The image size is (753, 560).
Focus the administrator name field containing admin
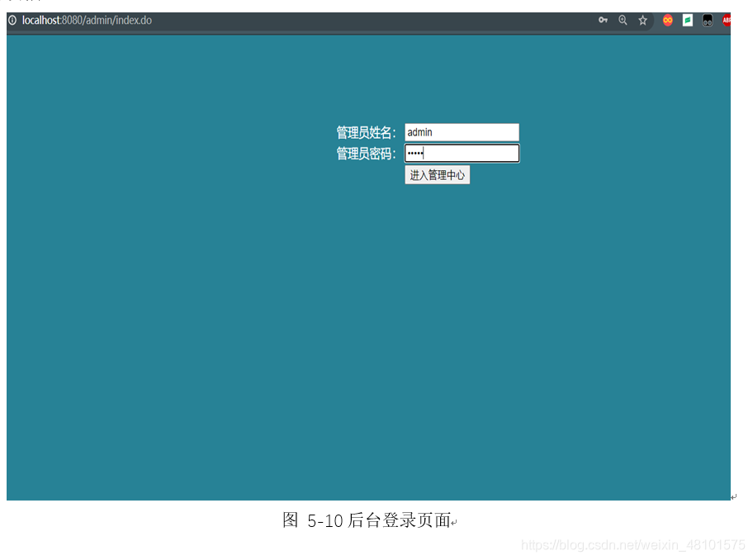click(462, 132)
